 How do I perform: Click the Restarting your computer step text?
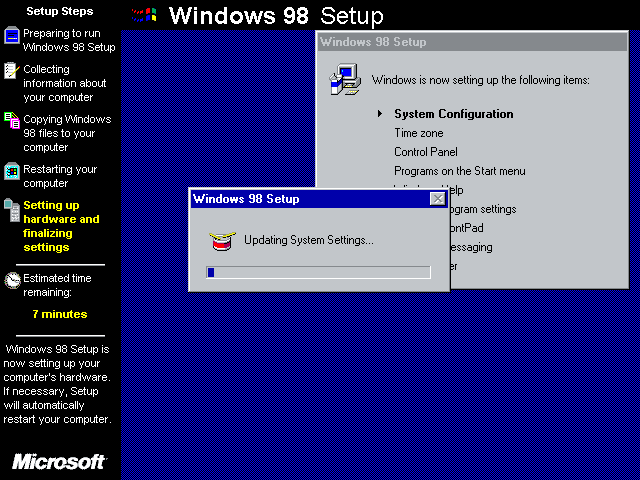pyautogui.click(x=60, y=176)
